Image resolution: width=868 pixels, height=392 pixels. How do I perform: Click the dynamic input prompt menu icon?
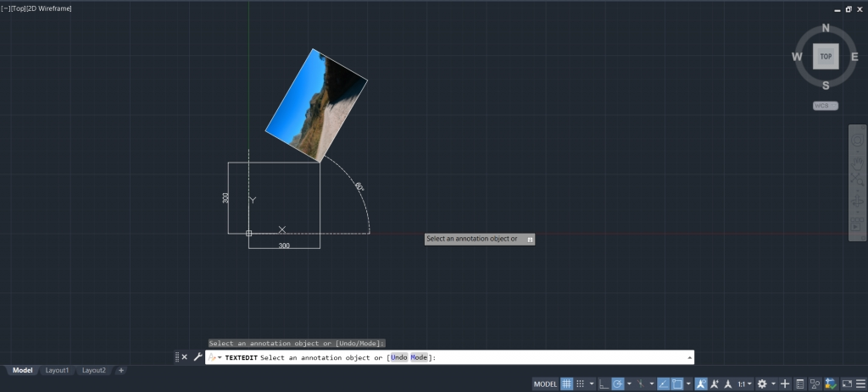[x=530, y=240]
